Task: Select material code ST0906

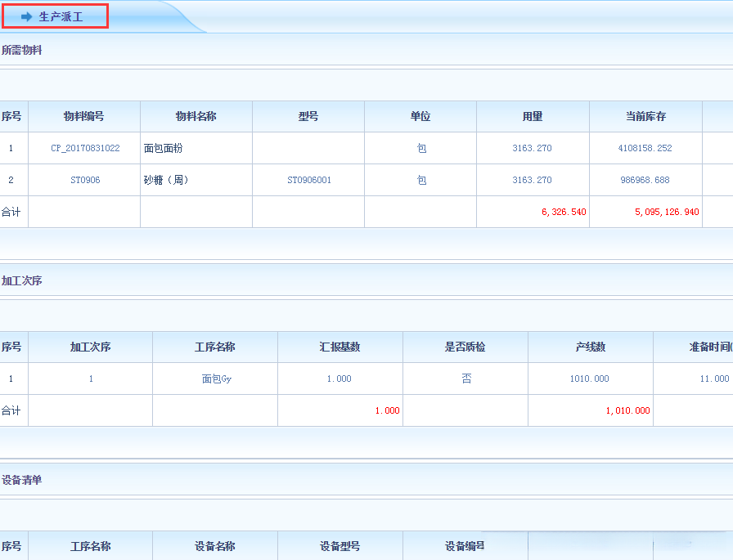Action: 85,180
